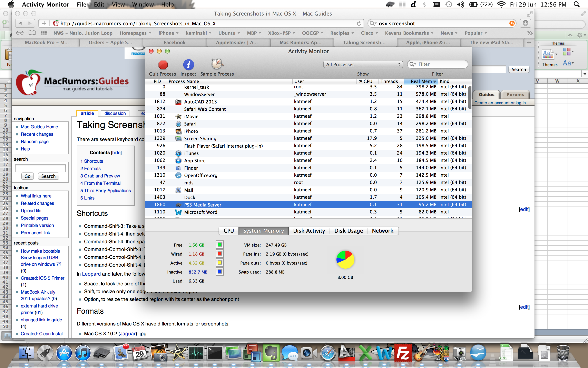Click the Sample Process icon

coord(217,64)
